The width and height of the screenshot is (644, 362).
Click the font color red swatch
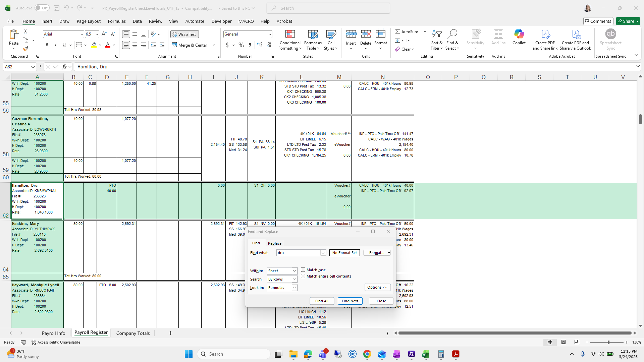pos(108,45)
